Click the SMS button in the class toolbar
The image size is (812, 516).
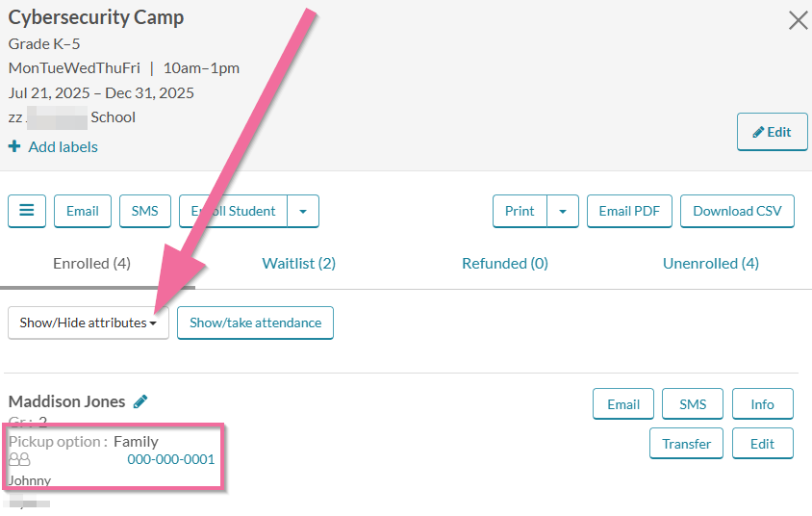coord(145,211)
